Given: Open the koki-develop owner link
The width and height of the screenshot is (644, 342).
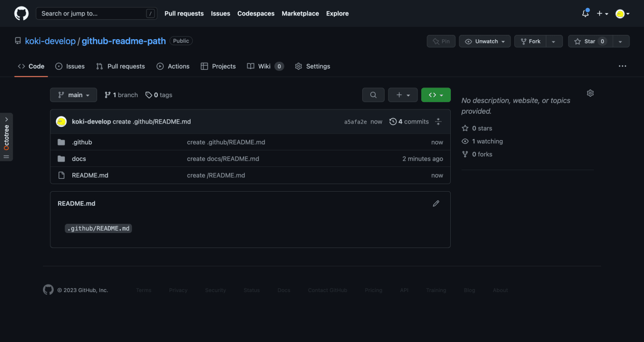Looking at the screenshot, I should (x=50, y=41).
